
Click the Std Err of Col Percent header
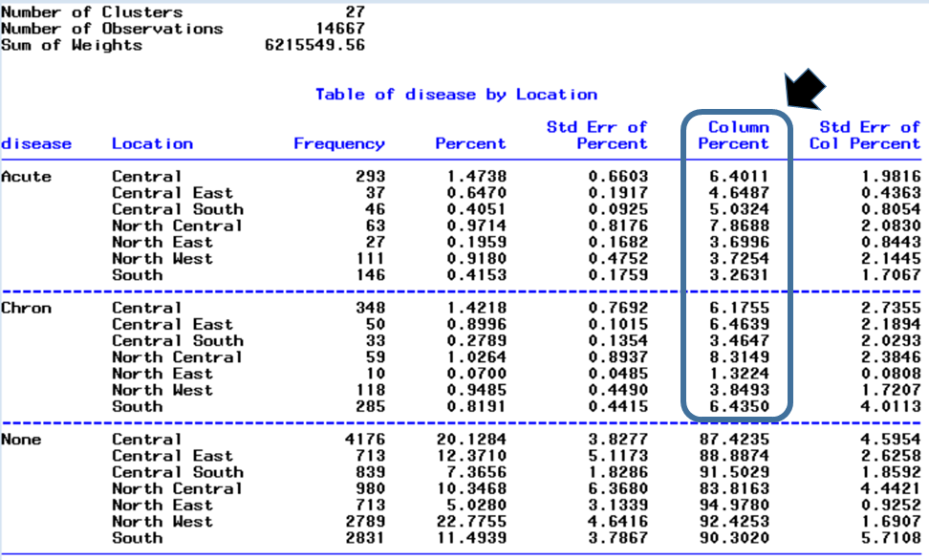pyautogui.click(x=863, y=136)
